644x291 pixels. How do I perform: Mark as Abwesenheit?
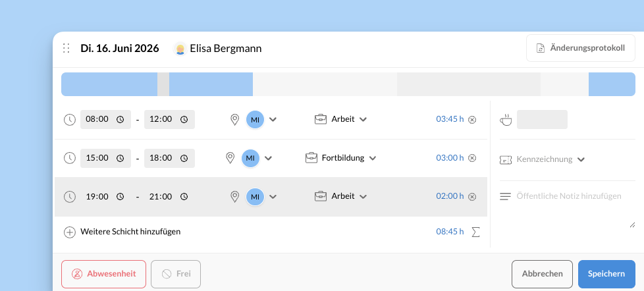(x=103, y=274)
